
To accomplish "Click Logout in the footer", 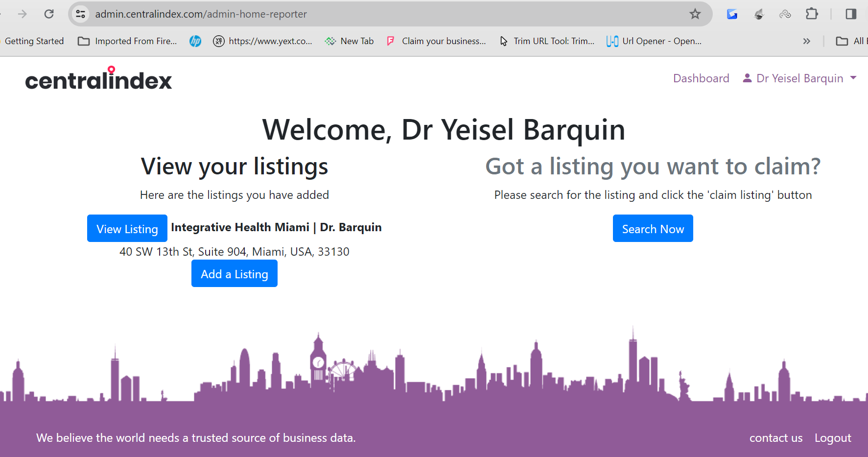I will click(833, 438).
